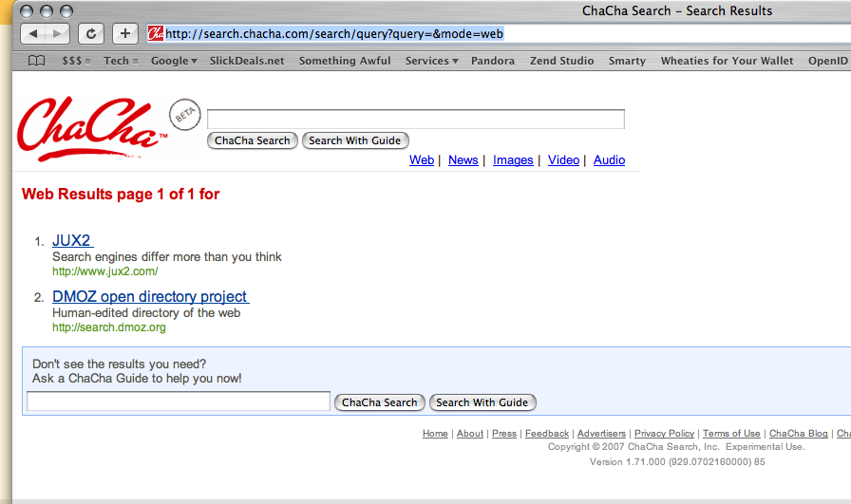This screenshot has width=851, height=504.
Task: Add bookmark with the plus button
Action: (x=124, y=33)
